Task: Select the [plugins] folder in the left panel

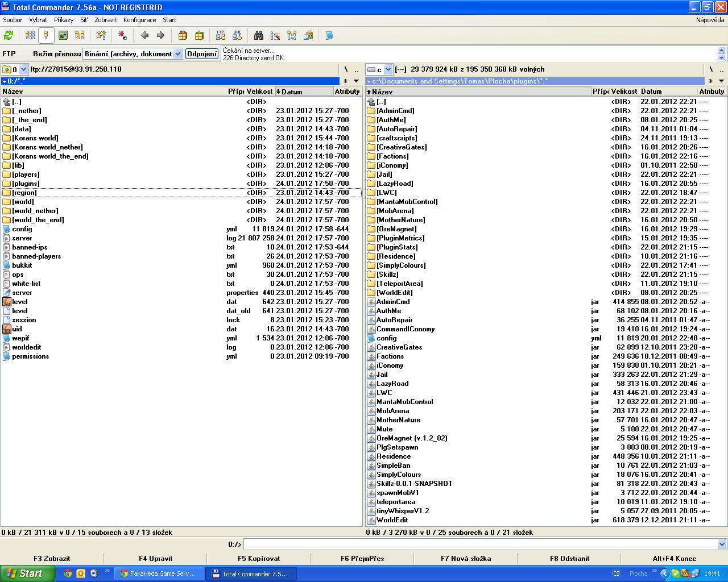Action: tap(181, 184)
